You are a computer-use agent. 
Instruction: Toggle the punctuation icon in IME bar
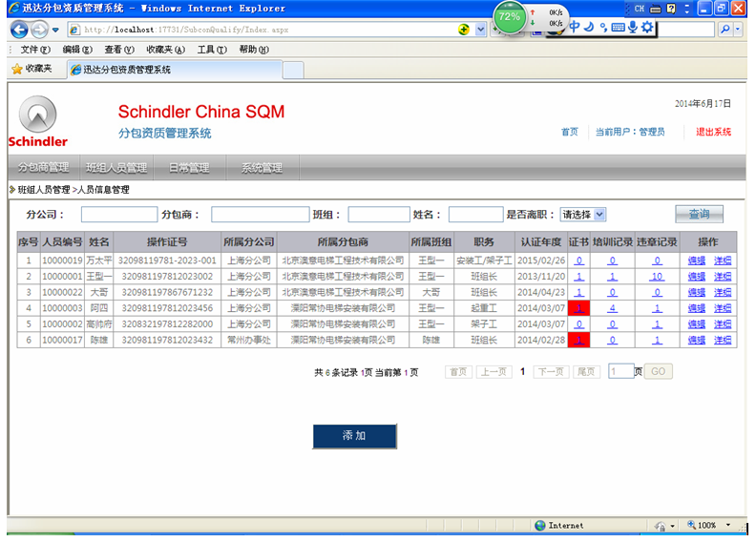pyautogui.click(x=603, y=27)
